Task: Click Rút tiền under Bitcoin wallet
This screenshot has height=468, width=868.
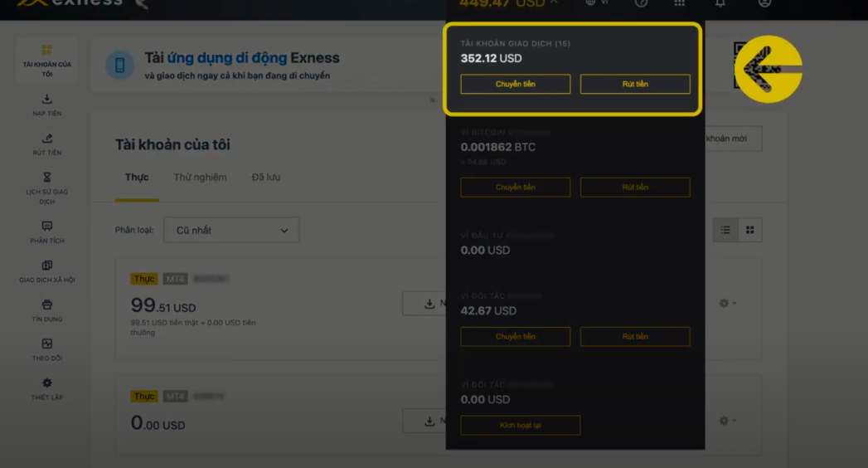Action: [x=635, y=188]
